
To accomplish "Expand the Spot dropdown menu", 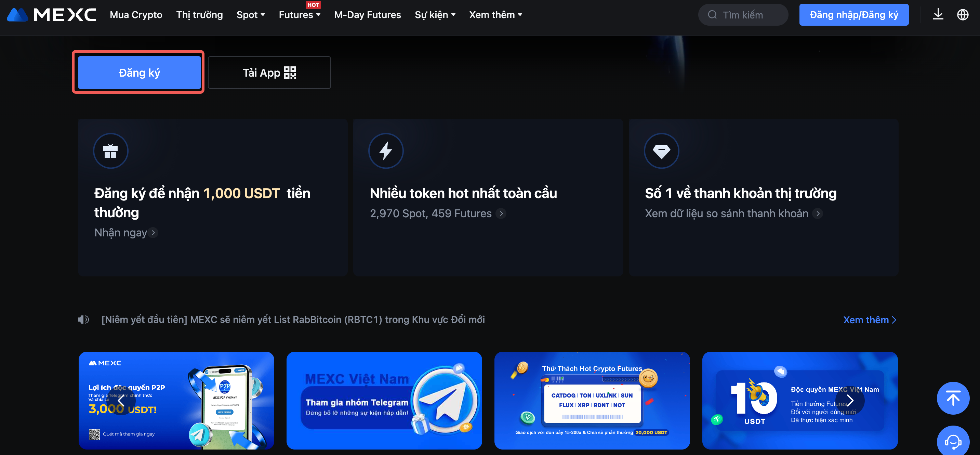I will click(x=250, y=15).
